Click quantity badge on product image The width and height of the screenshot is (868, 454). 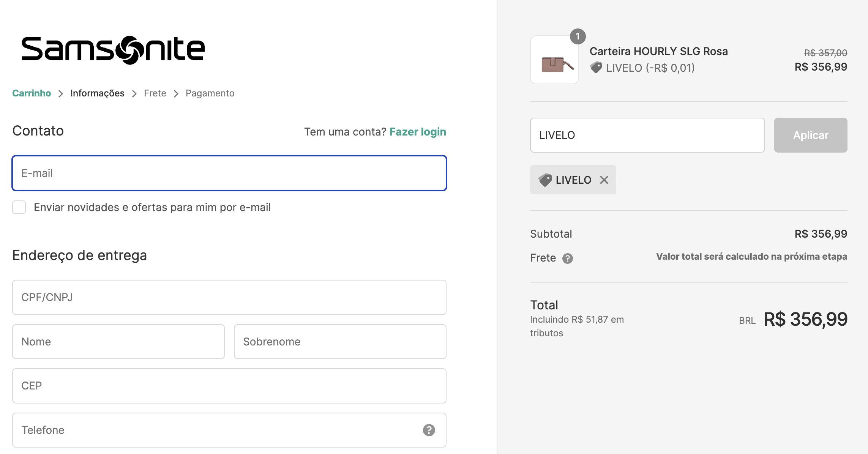click(x=578, y=36)
